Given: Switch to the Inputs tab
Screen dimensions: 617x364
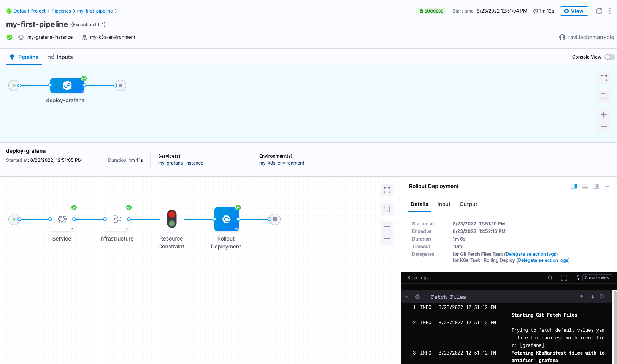Looking at the screenshot, I should point(60,57).
